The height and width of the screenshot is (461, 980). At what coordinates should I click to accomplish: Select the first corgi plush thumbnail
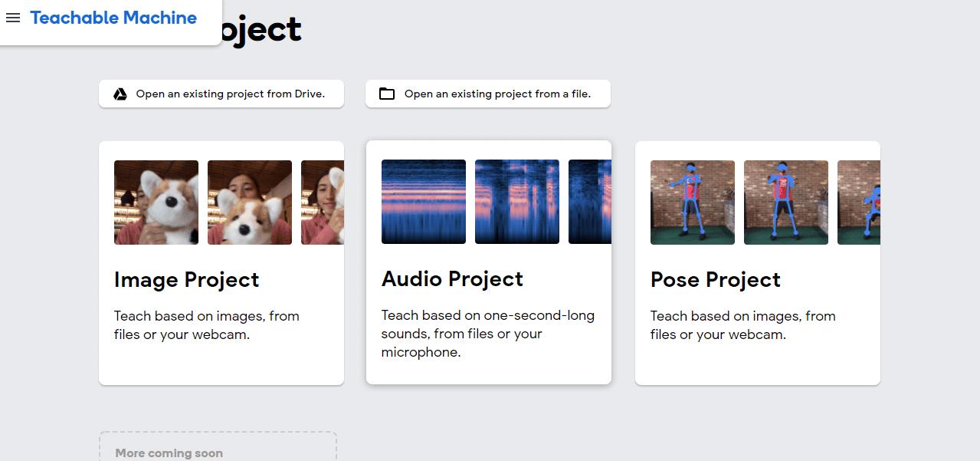pos(156,203)
